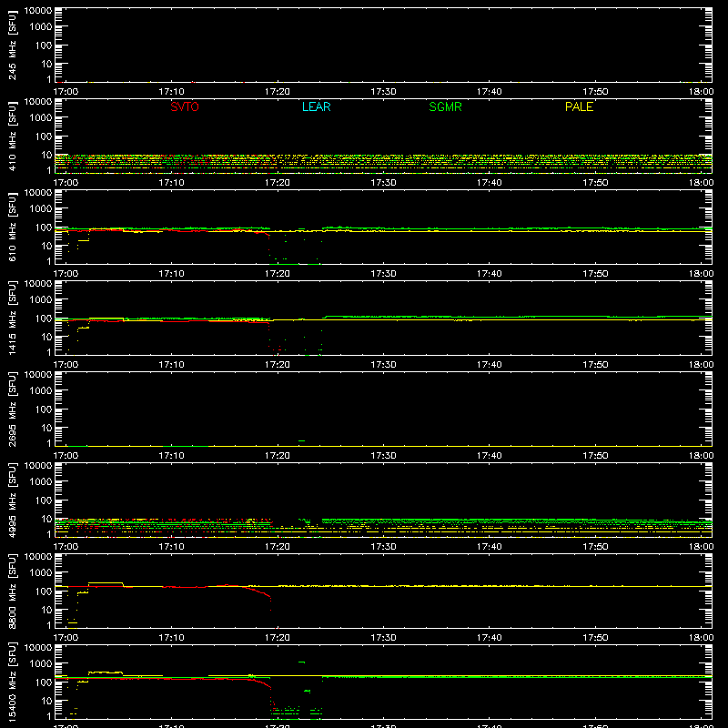Viewport: 728px width, 728px height.
Task: Click 17:10 under the 1415 MHz panel
Action: [171, 365]
